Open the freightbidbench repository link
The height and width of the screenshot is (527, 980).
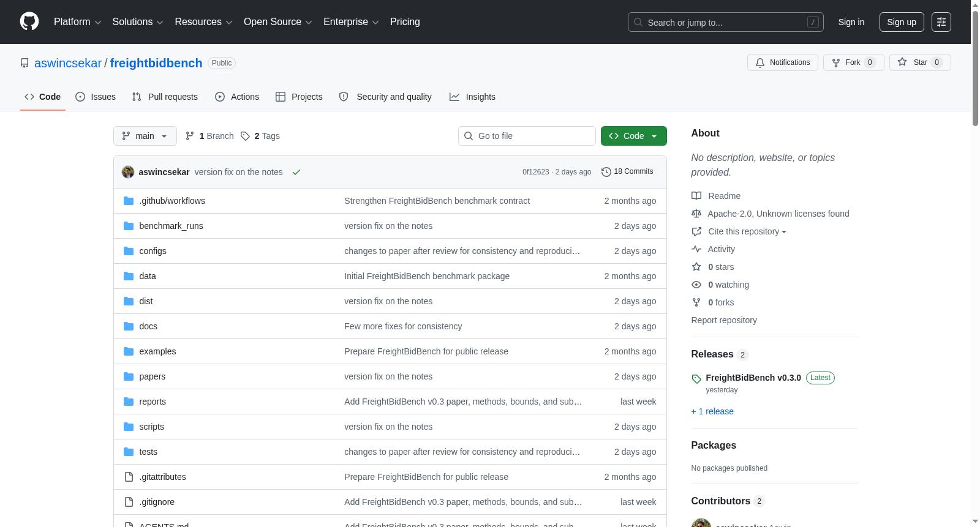[x=156, y=63]
